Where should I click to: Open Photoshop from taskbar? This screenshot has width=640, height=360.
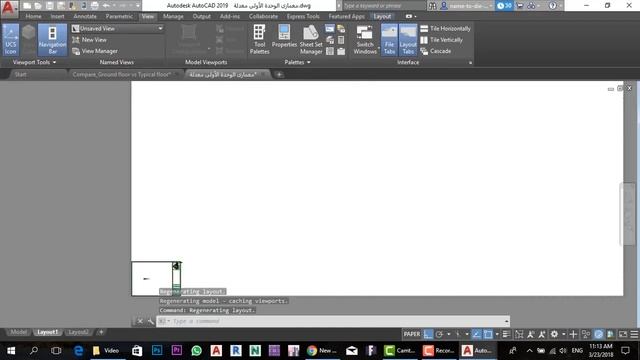point(157,351)
